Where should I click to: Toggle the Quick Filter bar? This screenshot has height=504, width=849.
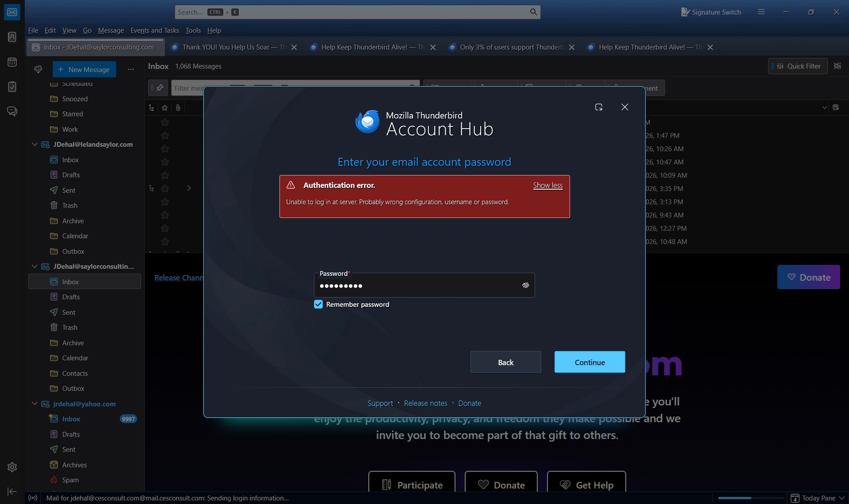click(798, 66)
